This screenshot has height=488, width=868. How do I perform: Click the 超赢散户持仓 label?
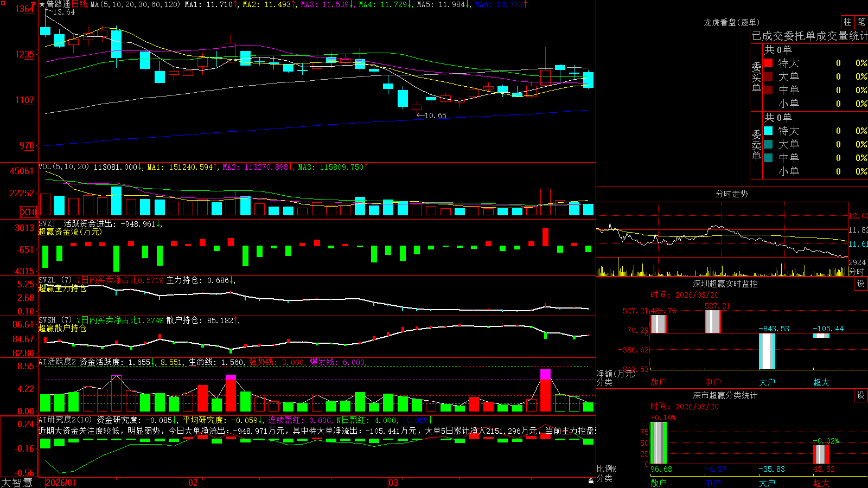[62, 328]
